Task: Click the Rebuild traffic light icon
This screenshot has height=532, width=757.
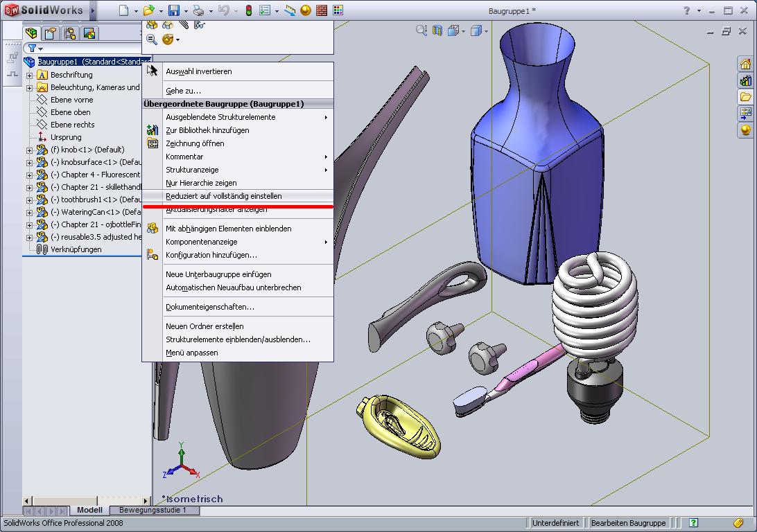Action: point(248,10)
